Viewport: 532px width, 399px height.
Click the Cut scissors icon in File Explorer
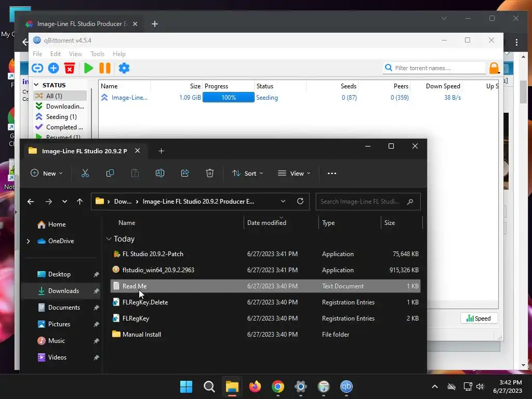point(85,174)
